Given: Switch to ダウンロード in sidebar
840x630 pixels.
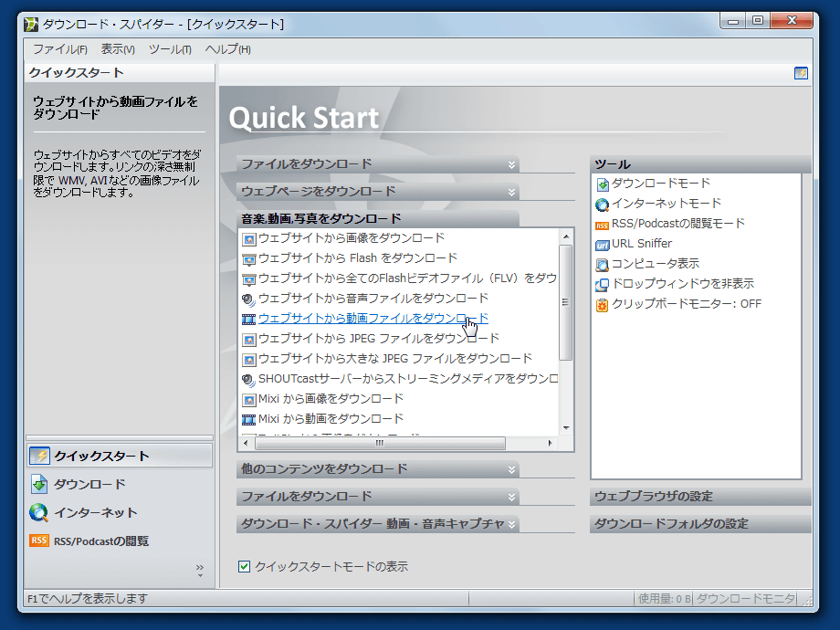Looking at the screenshot, I should tap(119, 484).
